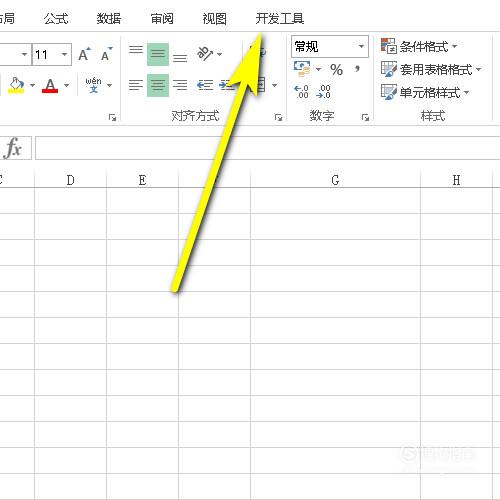The image size is (500, 500).
Task: Click the fx insert function button
Action: point(14,148)
